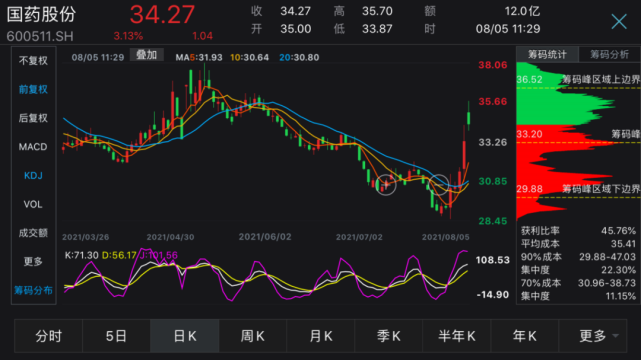Show the 成交额 turnover indicator
This screenshot has width=641, height=360.
point(33,233)
